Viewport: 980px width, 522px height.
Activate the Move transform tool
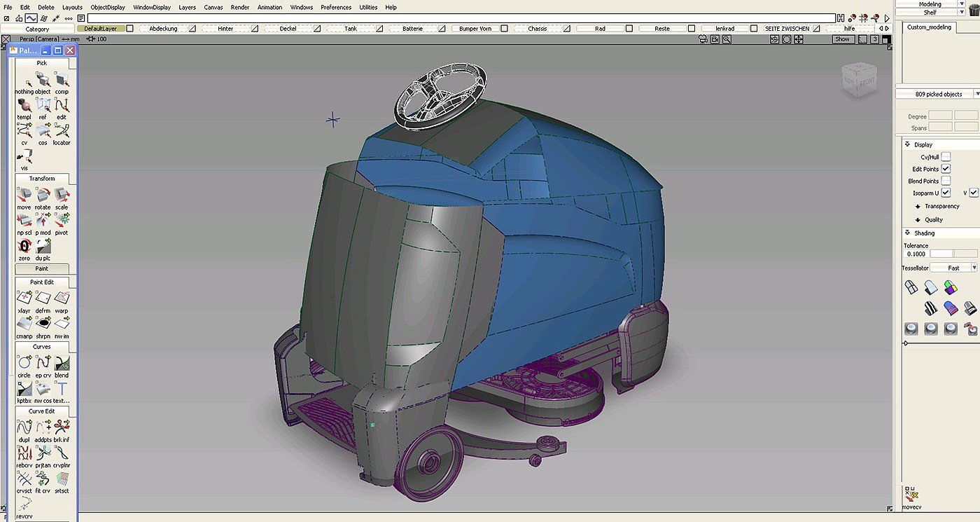click(24, 196)
